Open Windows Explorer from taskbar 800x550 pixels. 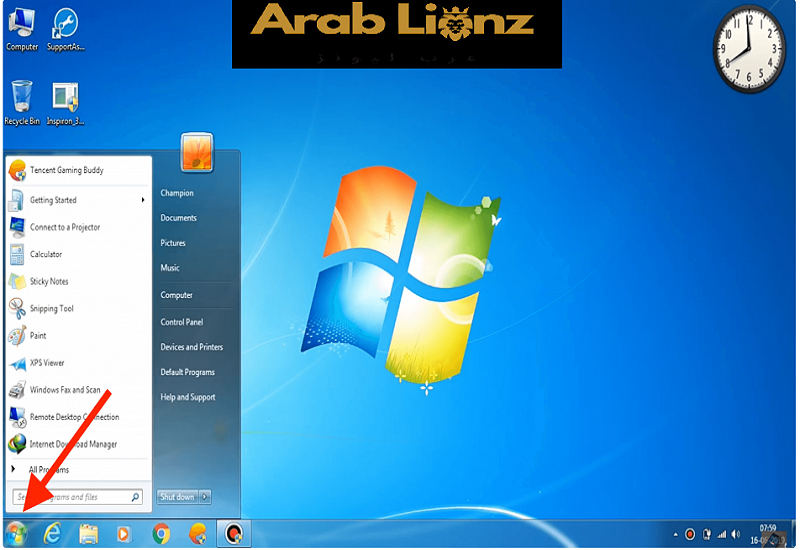point(89,534)
